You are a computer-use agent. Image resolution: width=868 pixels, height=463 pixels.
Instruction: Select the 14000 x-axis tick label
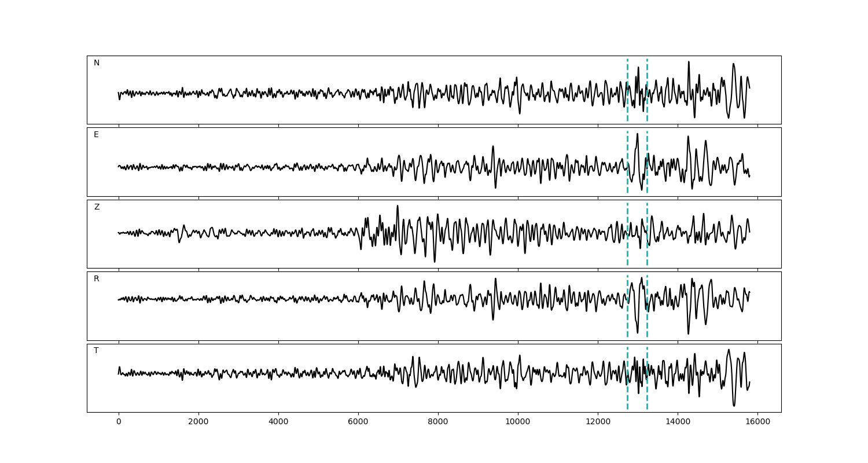[678, 422]
